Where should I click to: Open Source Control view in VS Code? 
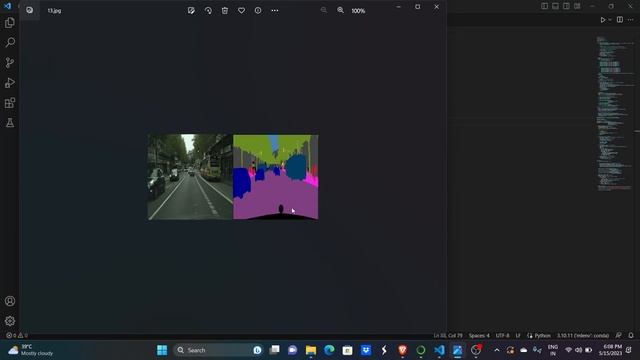click(x=10, y=62)
